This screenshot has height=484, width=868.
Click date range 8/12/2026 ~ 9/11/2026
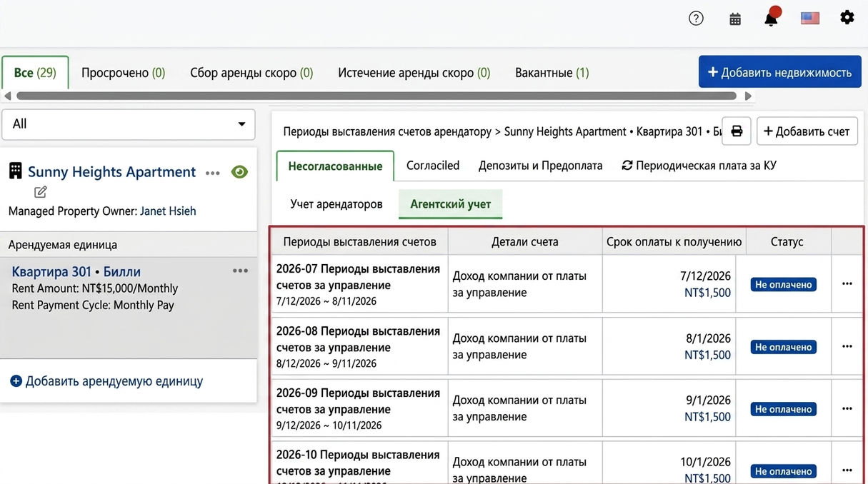pyautogui.click(x=326, y=363)
